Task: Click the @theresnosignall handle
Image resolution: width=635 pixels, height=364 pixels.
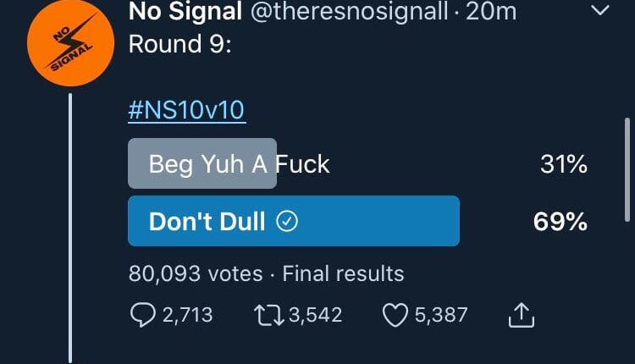Action: tap(345, 12)
